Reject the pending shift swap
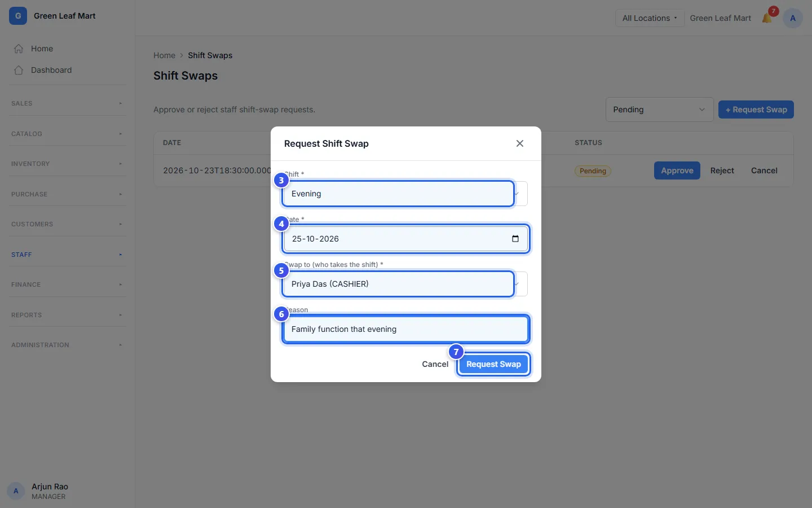 click(x=722, y=170)
